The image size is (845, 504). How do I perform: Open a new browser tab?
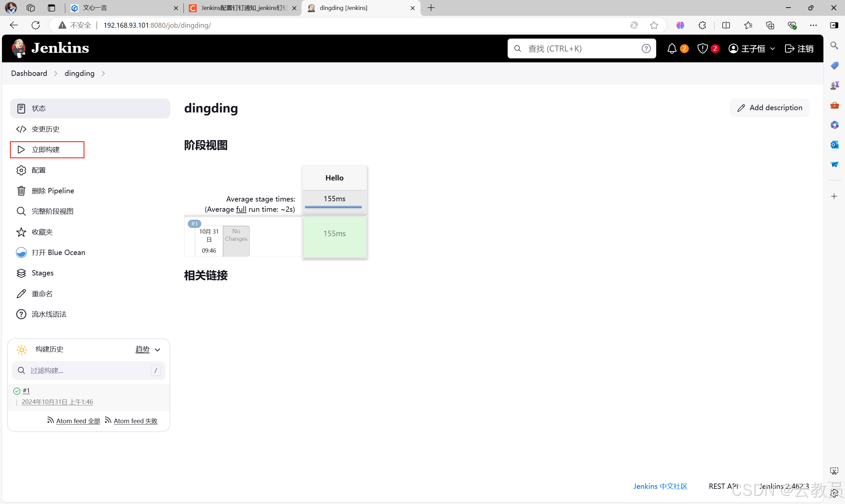click(431, 8)
